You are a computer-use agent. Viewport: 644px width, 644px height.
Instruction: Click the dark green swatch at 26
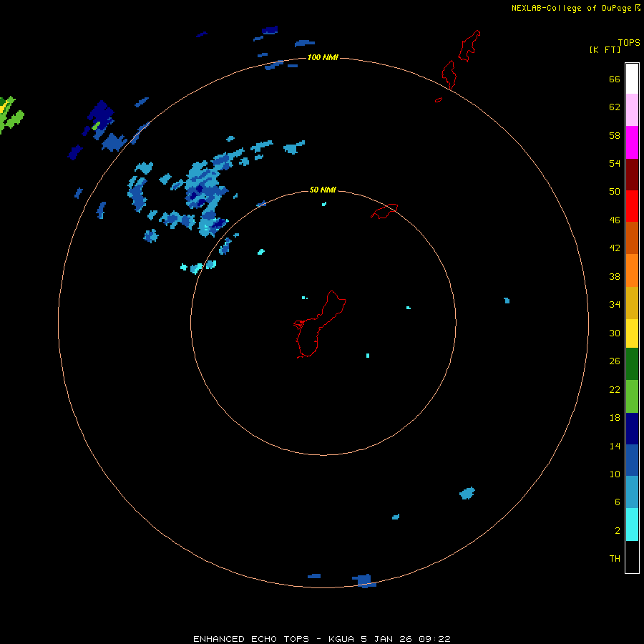pyautogui.click(x=632, y=364)
